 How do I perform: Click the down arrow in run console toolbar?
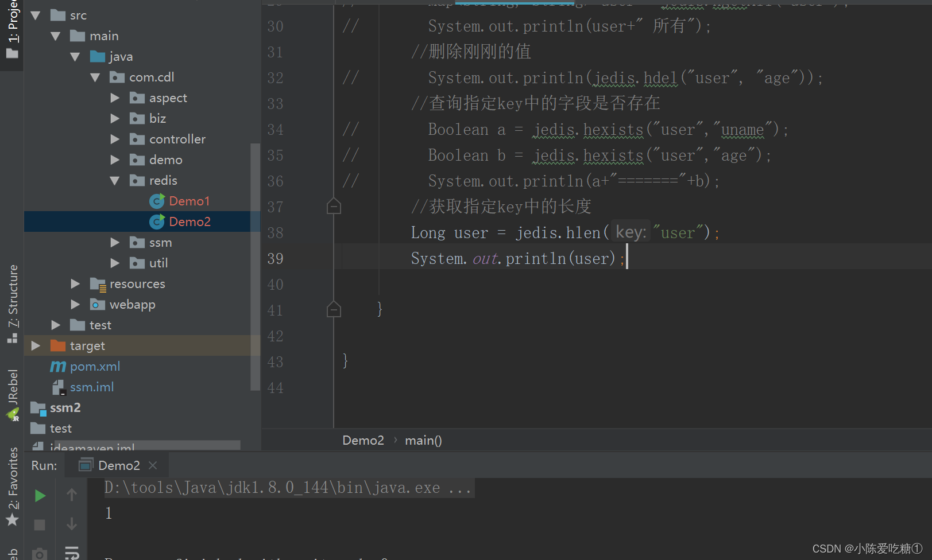72,524
